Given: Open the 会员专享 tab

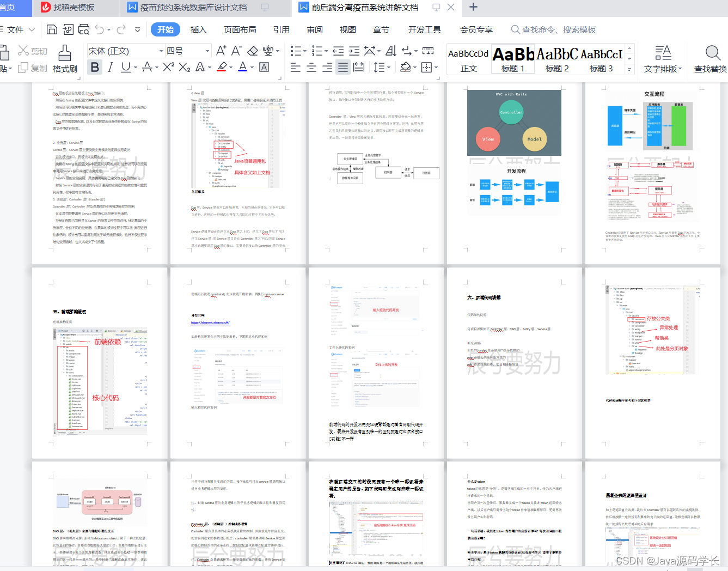Looking at the screenshot, I should coord(476,29).
